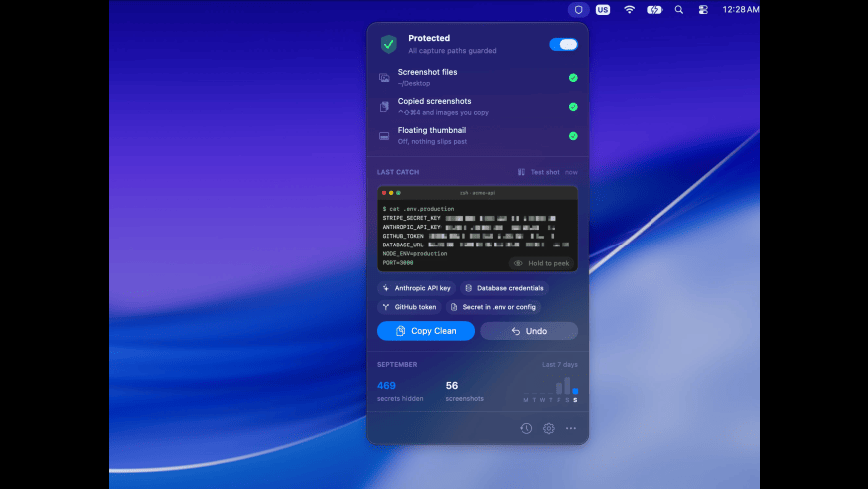
Task: Open the Screenshot files row
Action: [477, 78]
